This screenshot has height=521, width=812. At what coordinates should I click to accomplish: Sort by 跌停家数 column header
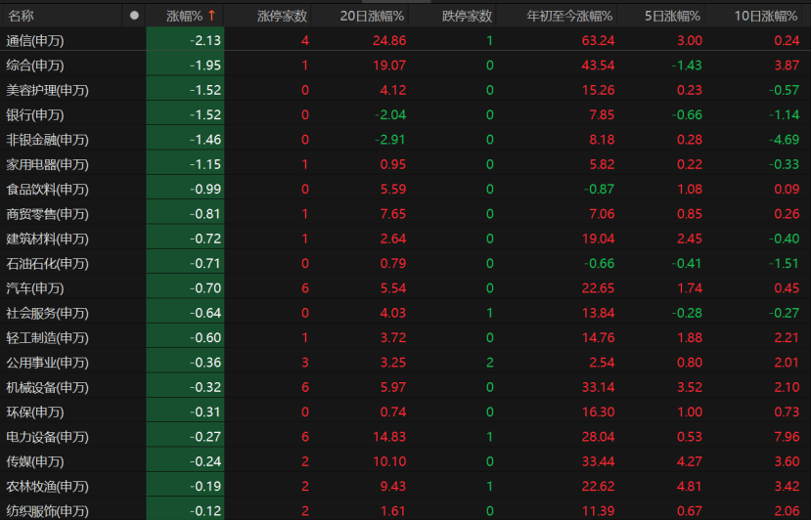click(x=467, y=16)
